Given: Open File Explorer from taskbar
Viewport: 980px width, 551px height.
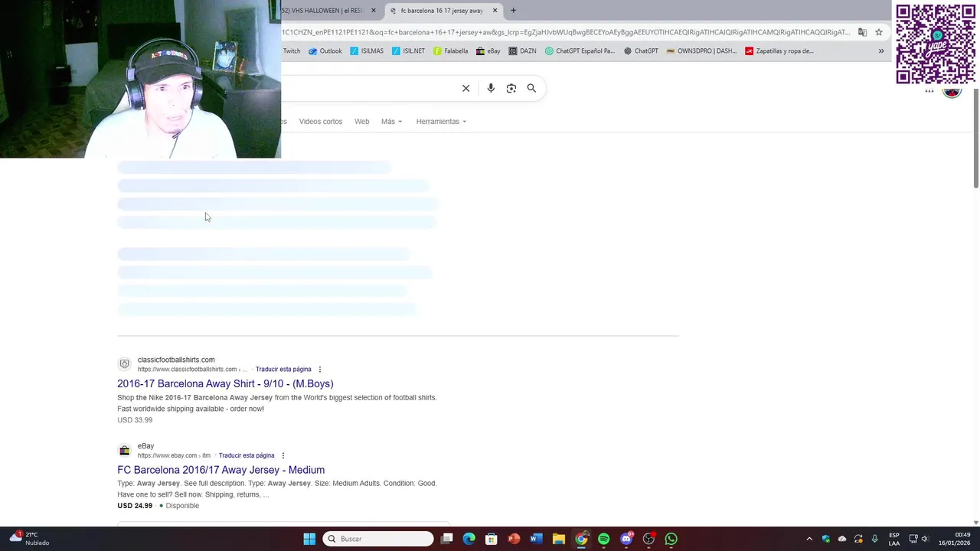Looking at the screenshot, I should tap(559, 539).
